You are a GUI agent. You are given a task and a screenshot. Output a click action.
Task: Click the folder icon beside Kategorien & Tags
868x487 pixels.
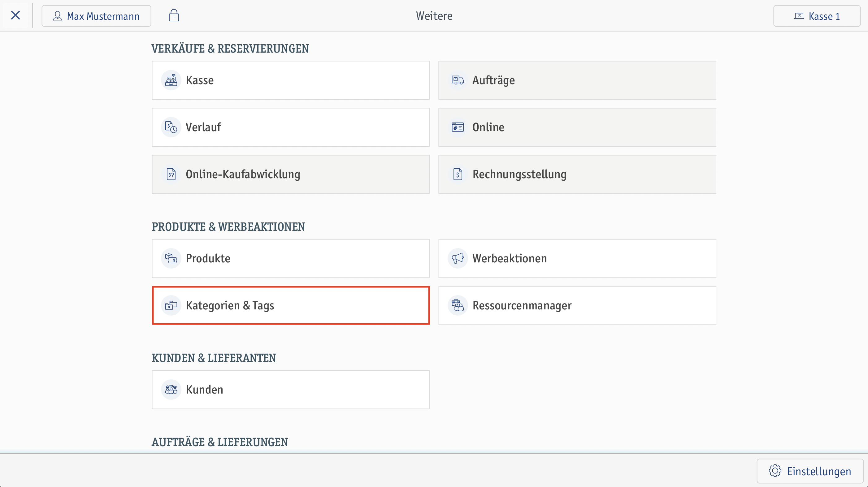pos(171,305)
